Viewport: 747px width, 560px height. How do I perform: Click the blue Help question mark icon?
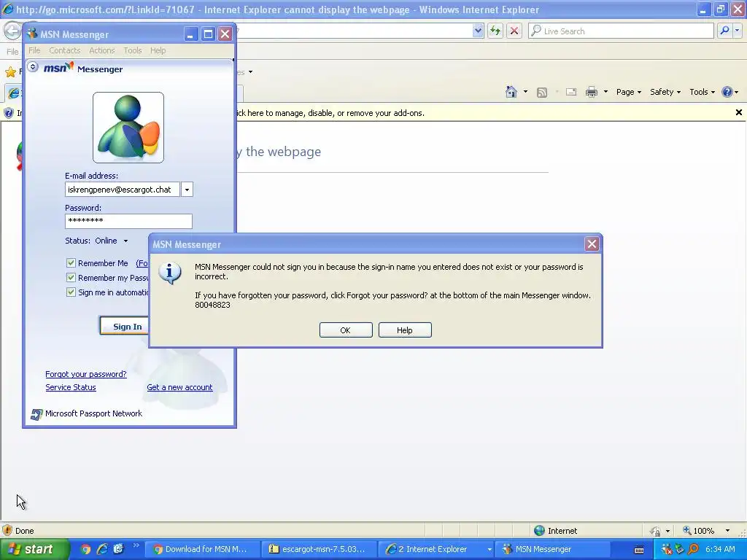pyautogui.click(x=727, y=92)
